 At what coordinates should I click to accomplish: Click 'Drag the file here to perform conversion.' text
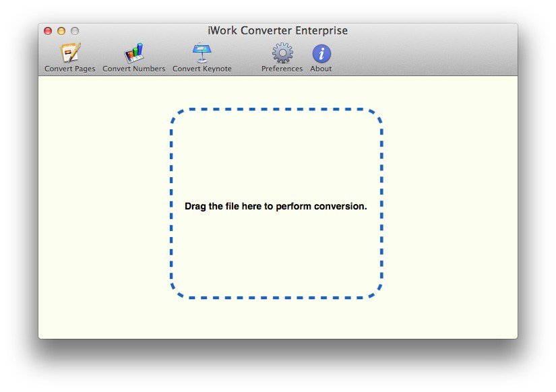tap(276, 206)
